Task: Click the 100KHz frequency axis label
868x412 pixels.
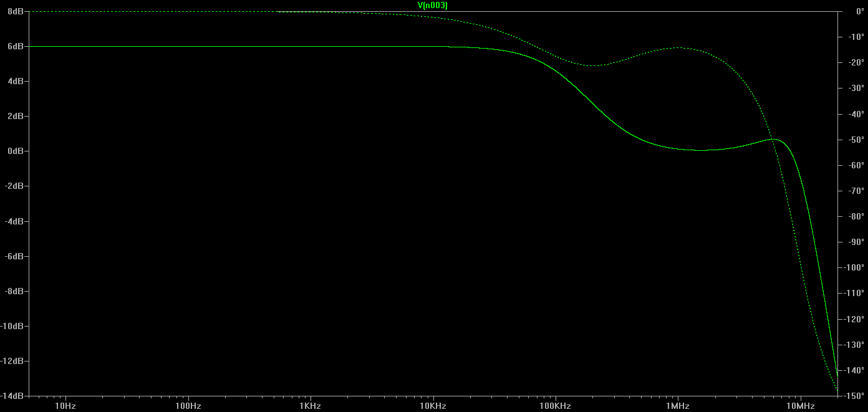Action: (555, 406)
